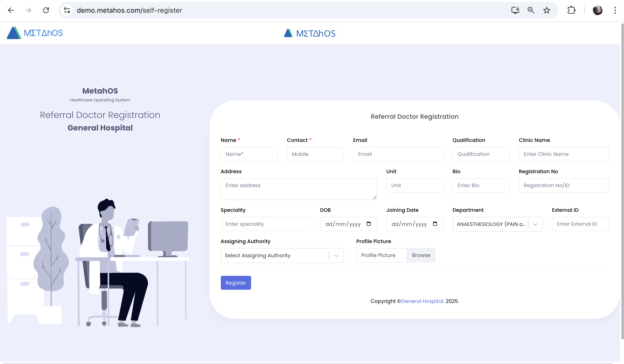Browse for a profile picture
Viewport: 624px width, 364px height.
(421, 255)
